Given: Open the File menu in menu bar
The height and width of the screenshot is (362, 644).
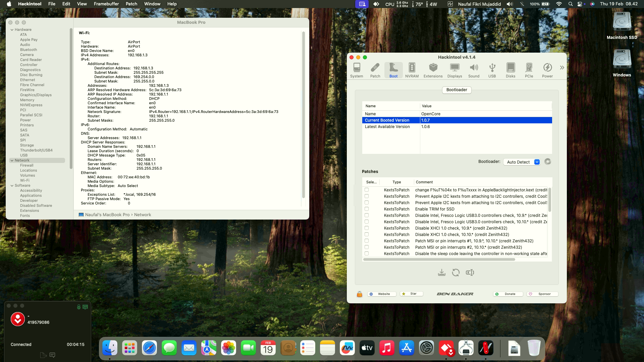Looking at the screenshot, I should pos(52,4).
